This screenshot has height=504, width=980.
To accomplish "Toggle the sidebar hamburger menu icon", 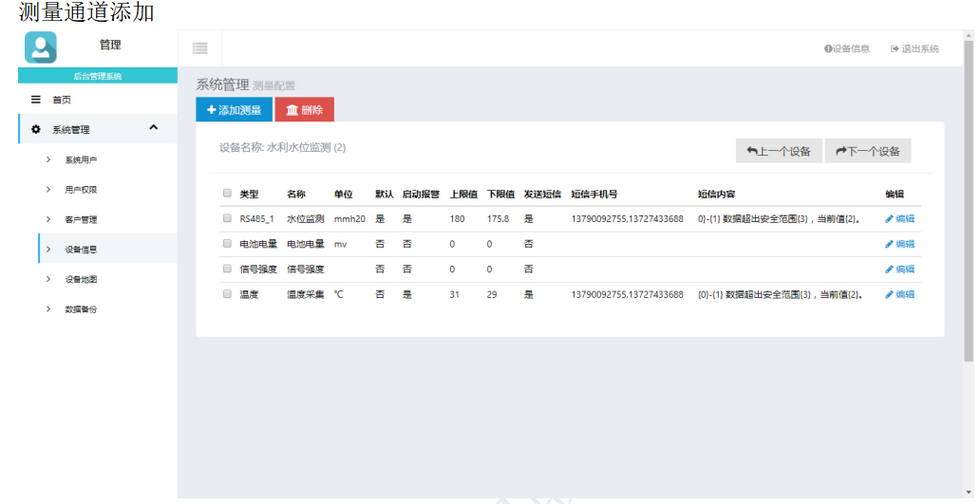I will pyautogui.click(x=200, y=48).
